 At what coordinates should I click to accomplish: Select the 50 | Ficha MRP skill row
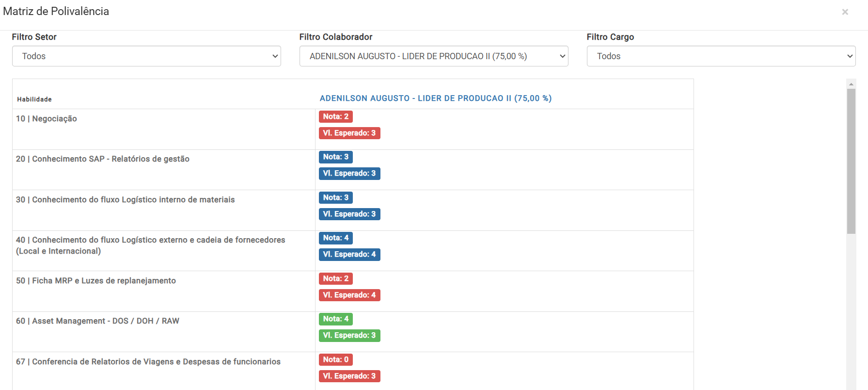96,281
